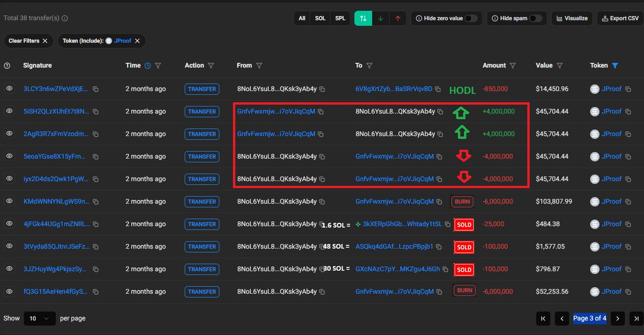
Task: Turn on the Hide spam toggle
Action: [535, 18]
